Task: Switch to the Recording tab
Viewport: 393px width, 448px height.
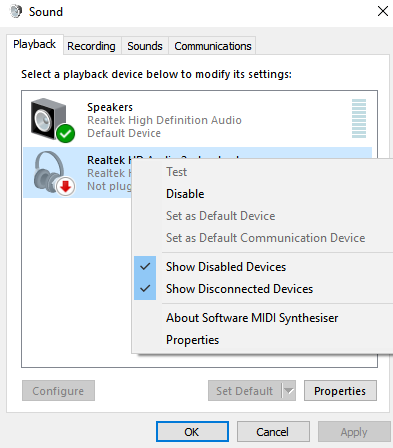Action: [91, 46]
